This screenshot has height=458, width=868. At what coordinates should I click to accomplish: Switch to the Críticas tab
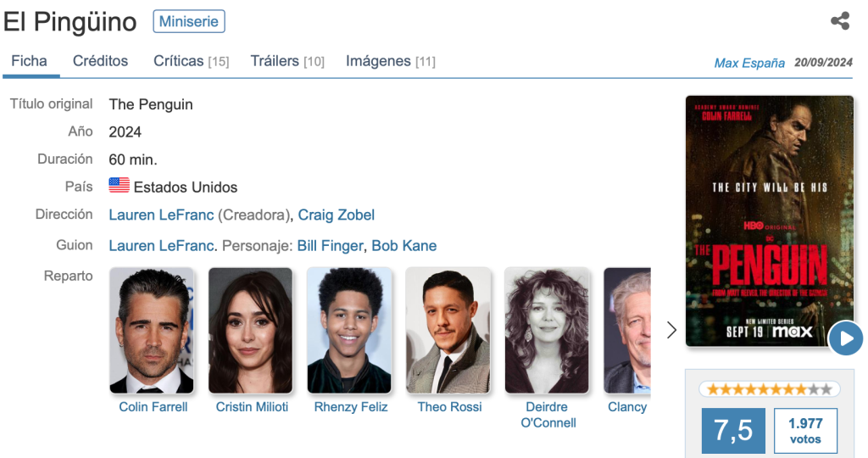point(191,61)
